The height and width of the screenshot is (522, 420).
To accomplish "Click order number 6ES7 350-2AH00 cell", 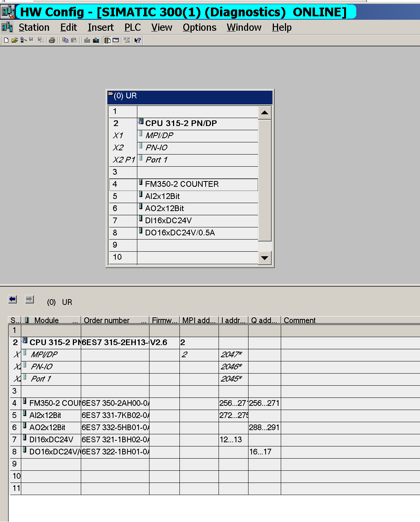I will [x=115, y=403].
